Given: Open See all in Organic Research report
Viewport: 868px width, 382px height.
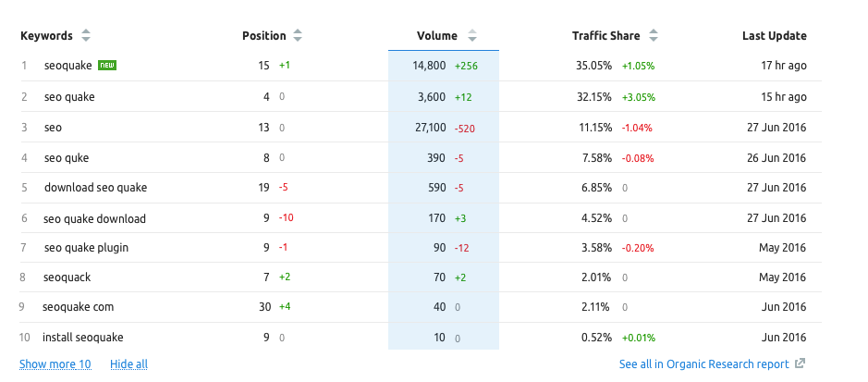Looking at the screenshot, I should pos(704,364).
